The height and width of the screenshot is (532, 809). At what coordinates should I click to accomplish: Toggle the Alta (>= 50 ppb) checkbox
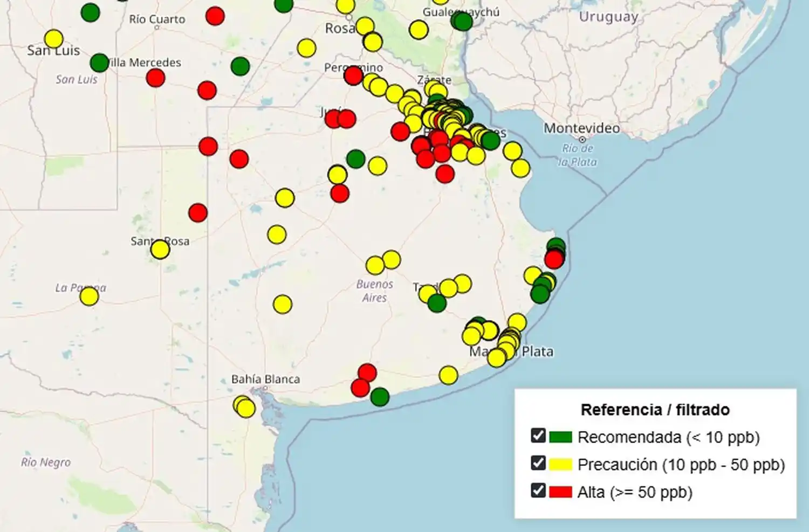pyautogui.click(x=539, y=492)
